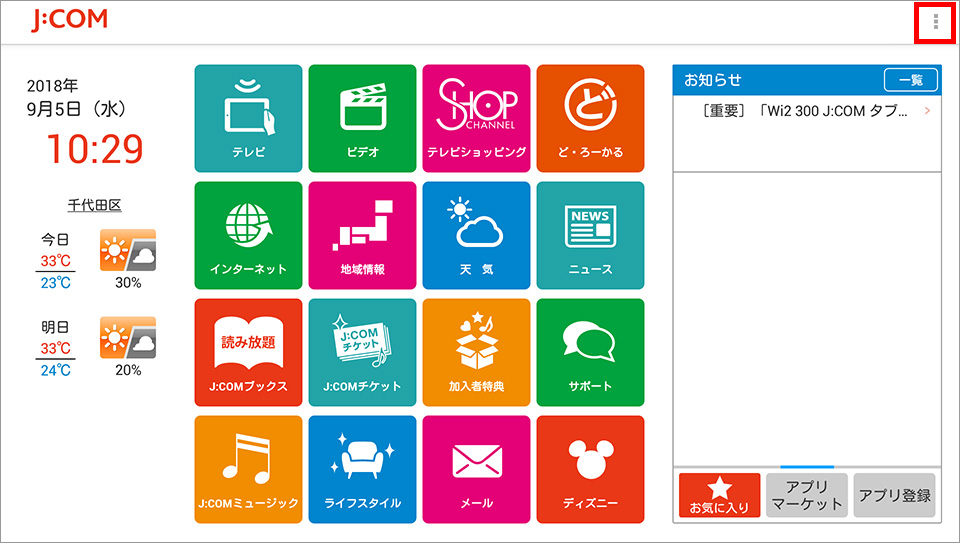The image size is (960, 543).
Task: Open the J:COMミュージック music note tile
Action: coord(248,470)
